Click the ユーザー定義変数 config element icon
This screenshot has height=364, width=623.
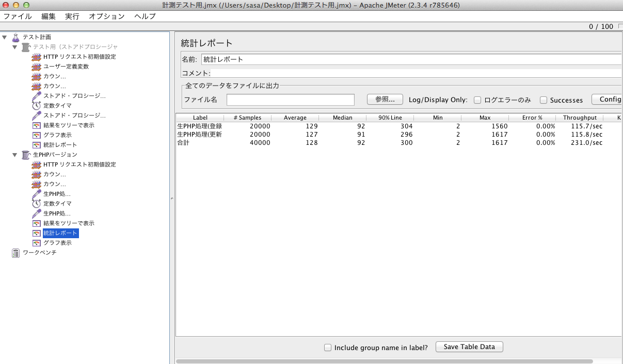pos(36,67)
